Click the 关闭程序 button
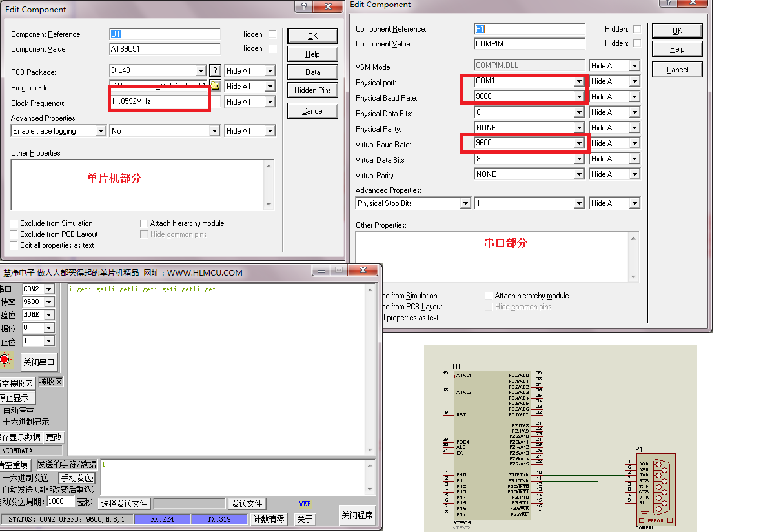This screenshot has width=781, height=532. [357, 515]
